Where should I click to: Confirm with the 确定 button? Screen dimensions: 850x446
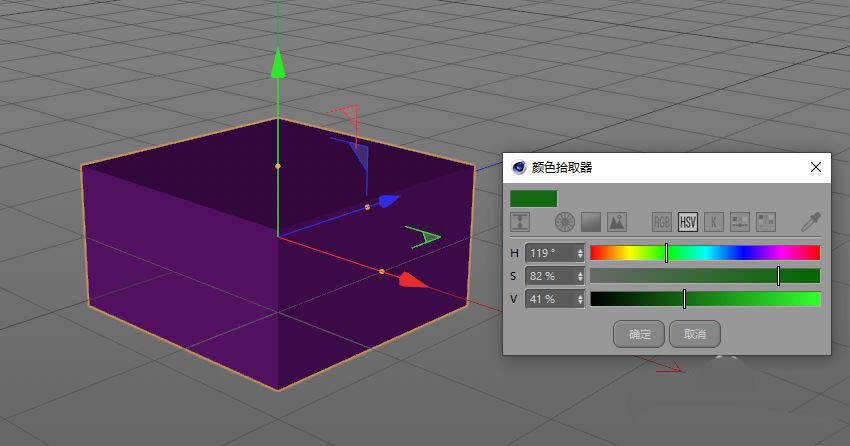point(639,334)
